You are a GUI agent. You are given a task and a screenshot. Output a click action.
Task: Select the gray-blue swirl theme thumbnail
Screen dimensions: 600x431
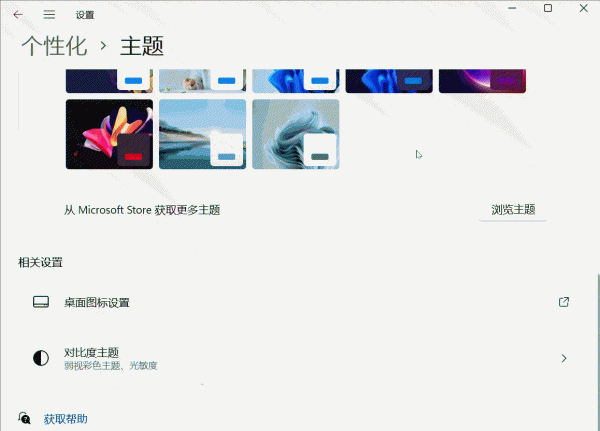(x=296, y=134)
